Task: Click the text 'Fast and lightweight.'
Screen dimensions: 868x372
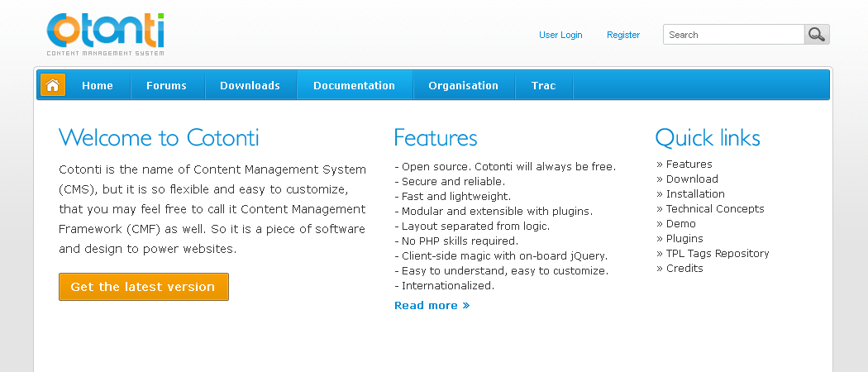Action: tap(456, 196)
